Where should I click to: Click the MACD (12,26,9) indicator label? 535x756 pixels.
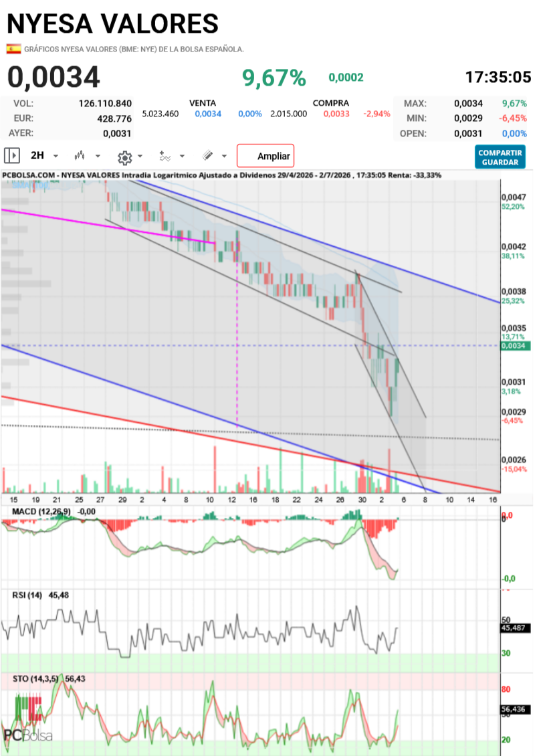click(41, 512)
